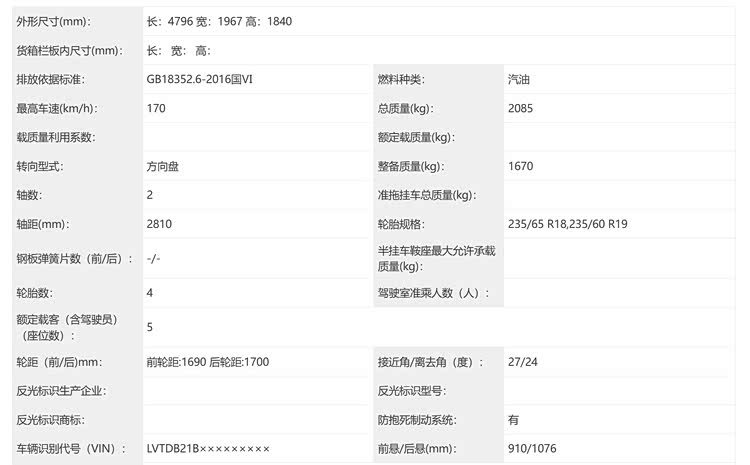Select the VIN value LVTDB21B×××××××××

(x=208, y=449)
